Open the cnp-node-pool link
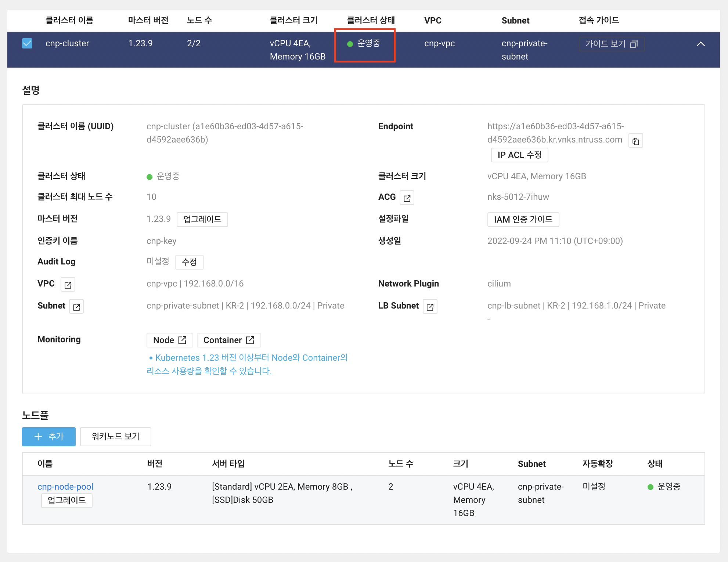The image size is (728, 562). 65,486
